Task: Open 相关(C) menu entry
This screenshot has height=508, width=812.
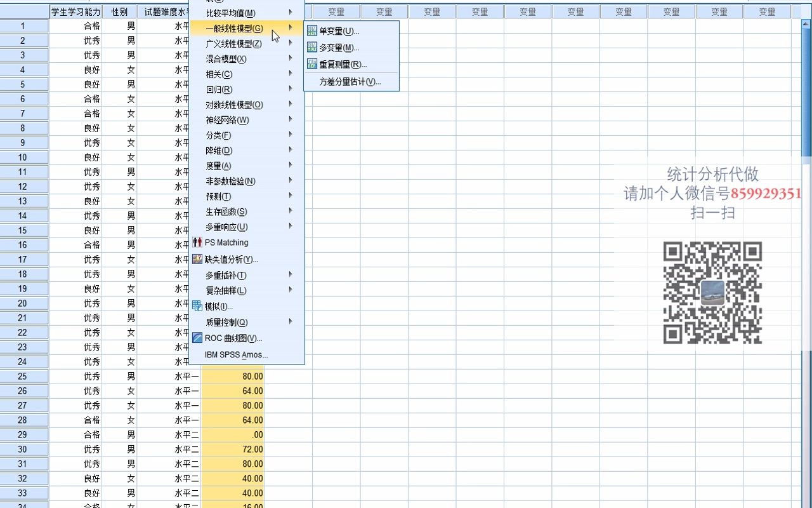Action: click(x=247, y=74)
